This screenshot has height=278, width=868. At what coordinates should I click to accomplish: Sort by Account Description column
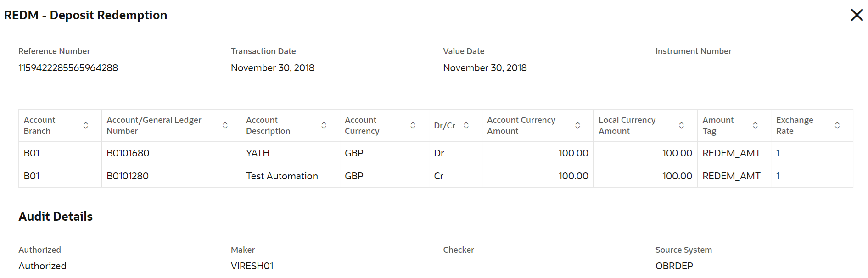tap(324, 125)
